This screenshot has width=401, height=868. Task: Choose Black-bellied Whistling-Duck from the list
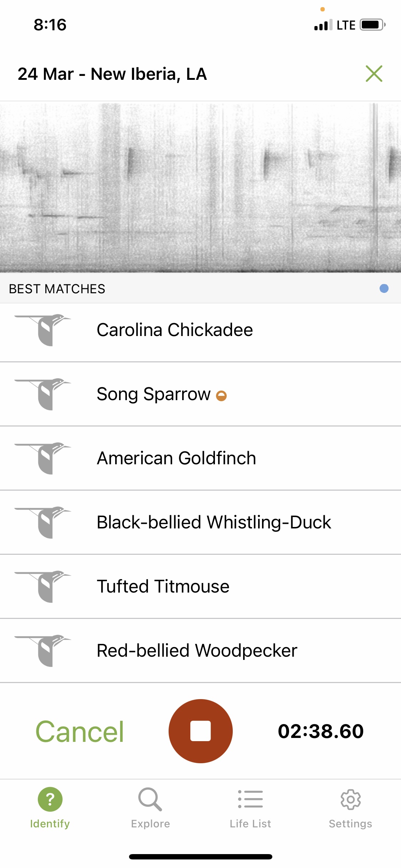point(214,522)
